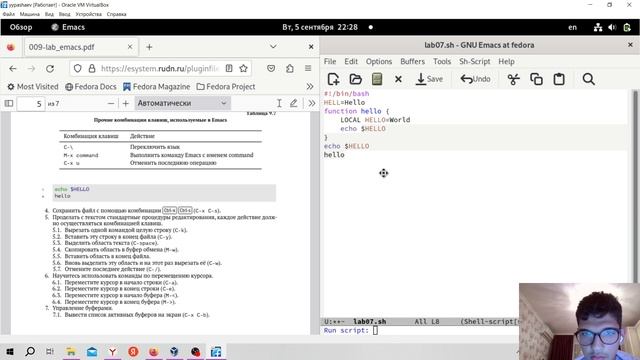Viewport: 640px width, 360px height.
Task: Click the New File icon in Emacs toolbar
Action: pyautogui.click(x=333, y=79)
